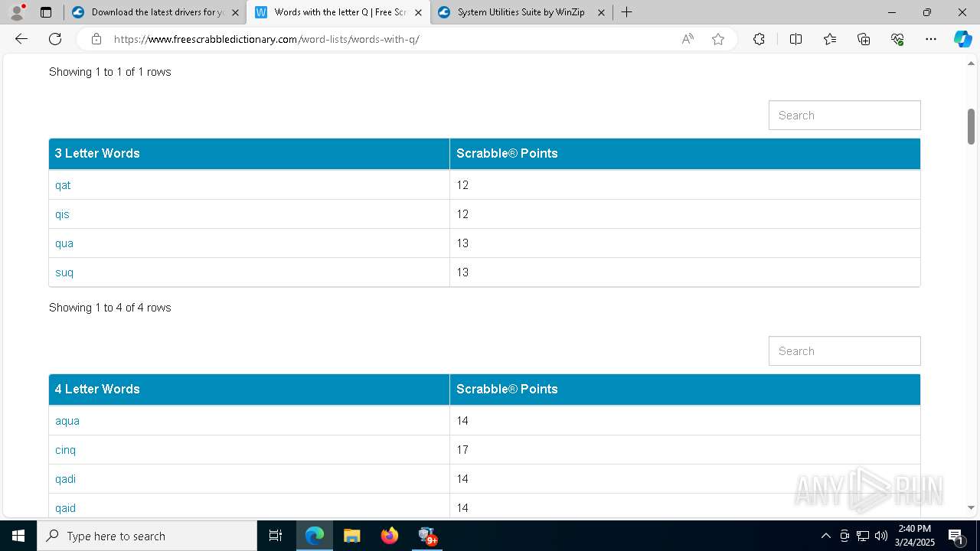Open the word link 'qadi'

65,479
